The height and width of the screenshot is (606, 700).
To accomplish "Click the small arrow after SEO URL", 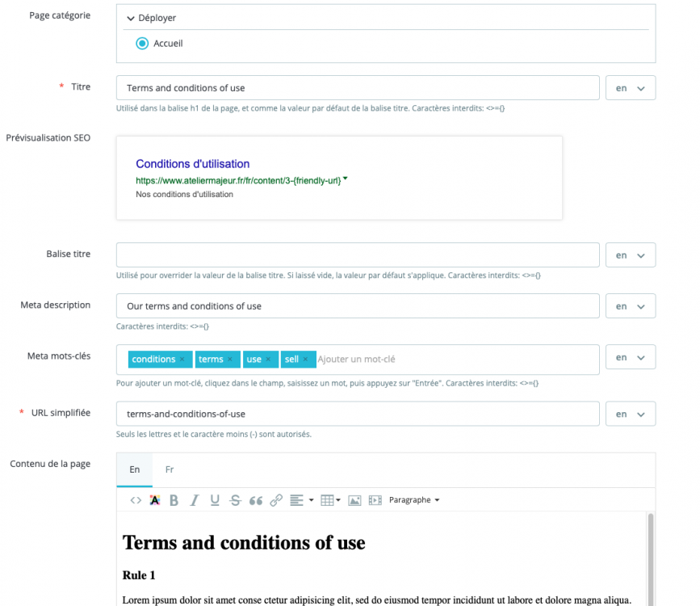I will tap(345, 179).
